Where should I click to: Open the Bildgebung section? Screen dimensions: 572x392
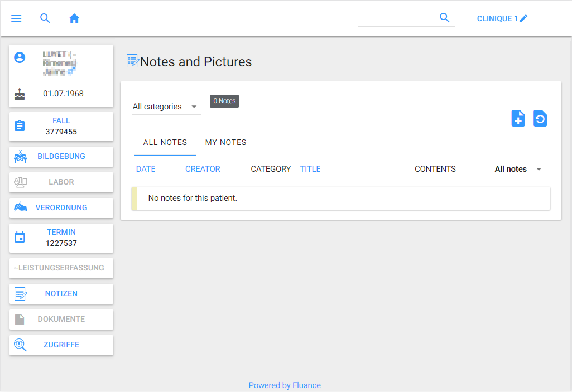pos(61,157)
